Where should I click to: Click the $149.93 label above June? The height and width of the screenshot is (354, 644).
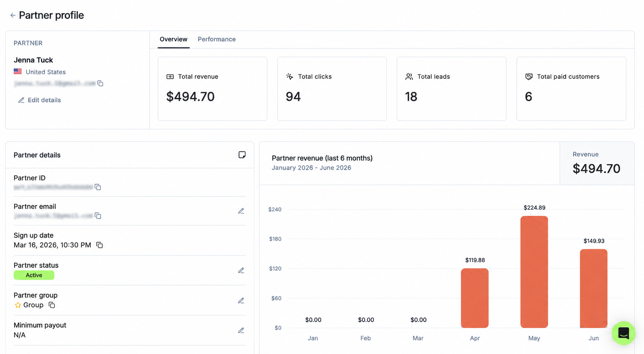tap(594, 241)
